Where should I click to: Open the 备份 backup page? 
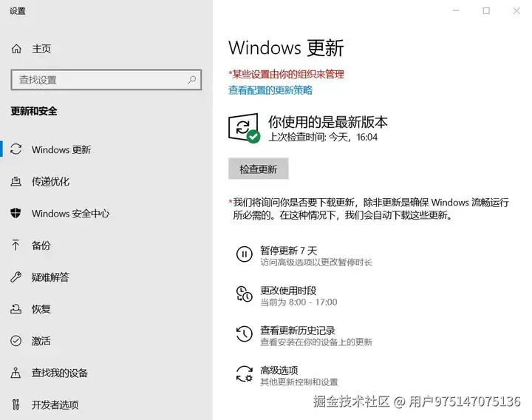pyautogui.click(x=41, y=245)
